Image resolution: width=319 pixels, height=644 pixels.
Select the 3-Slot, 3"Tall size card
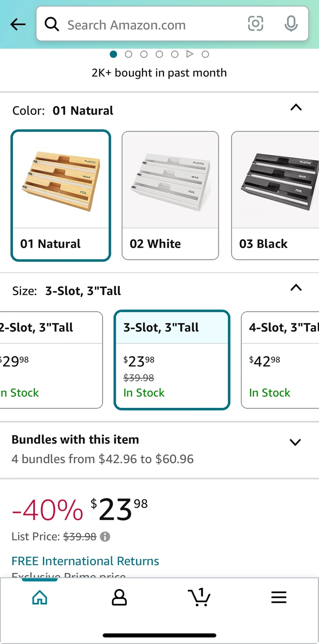point(172,360)
